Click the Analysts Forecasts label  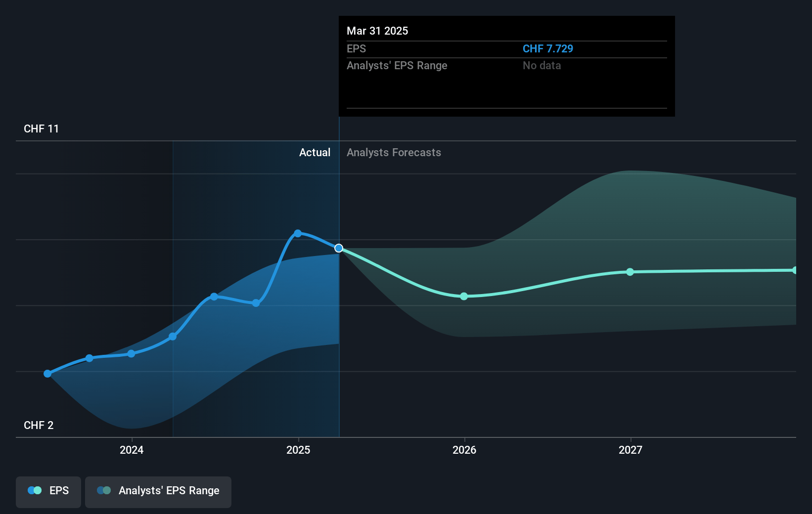click(x=394, y=153)
